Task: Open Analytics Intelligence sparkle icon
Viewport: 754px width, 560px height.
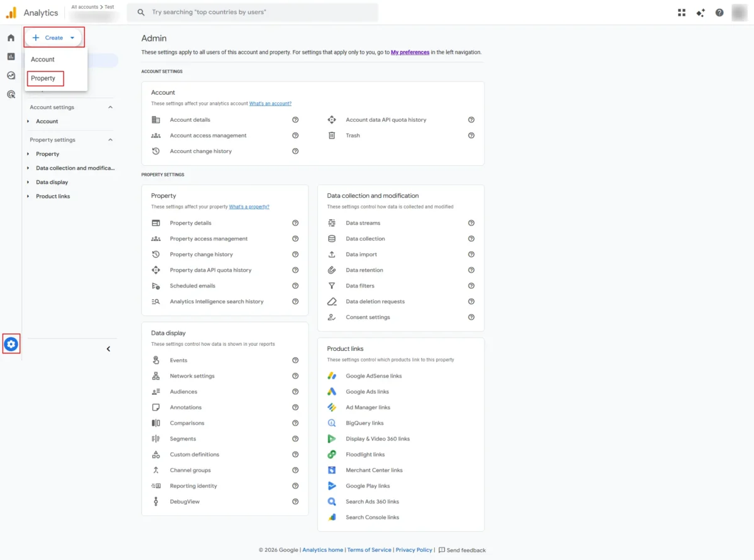Action: pyautogui.click(x=700, y=12)
